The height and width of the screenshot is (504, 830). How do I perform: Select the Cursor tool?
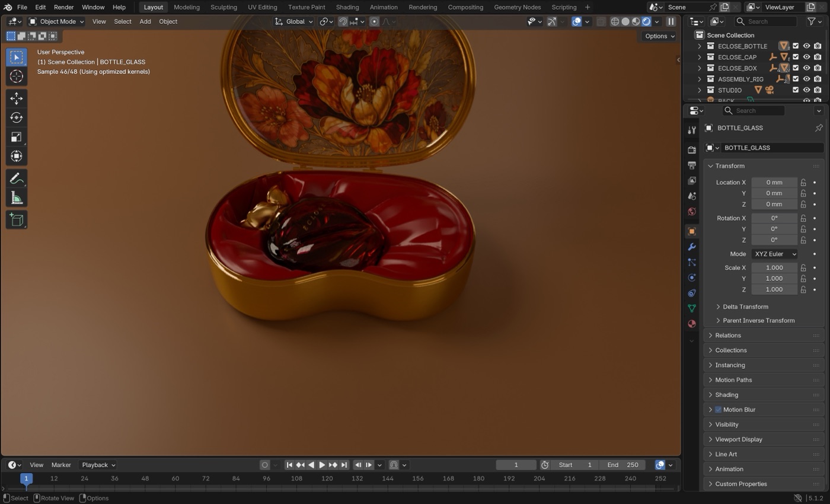pyautogui.click(x=17, y=76)
